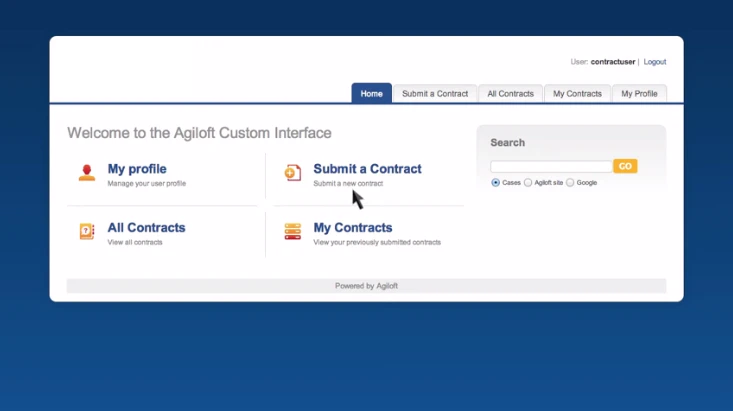Click the 'contractuser' username text
The height and width of the screenshot is (411, 733).
point(613,62)
